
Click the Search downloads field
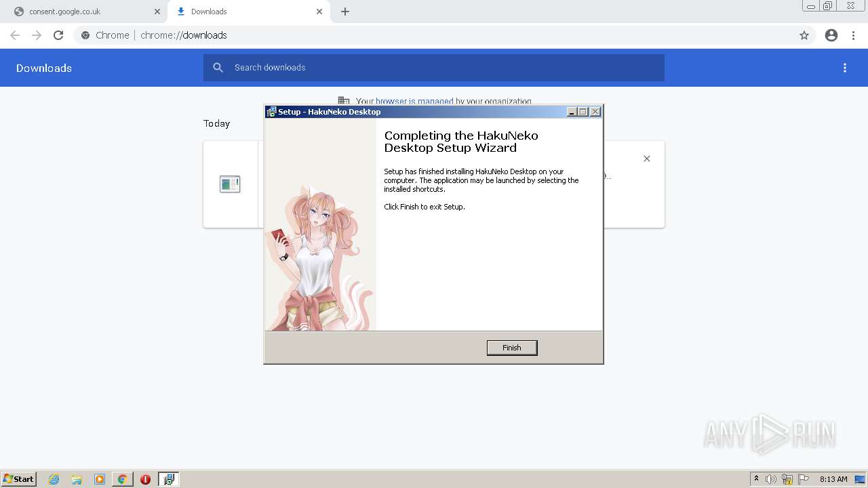tap(434, 68)
